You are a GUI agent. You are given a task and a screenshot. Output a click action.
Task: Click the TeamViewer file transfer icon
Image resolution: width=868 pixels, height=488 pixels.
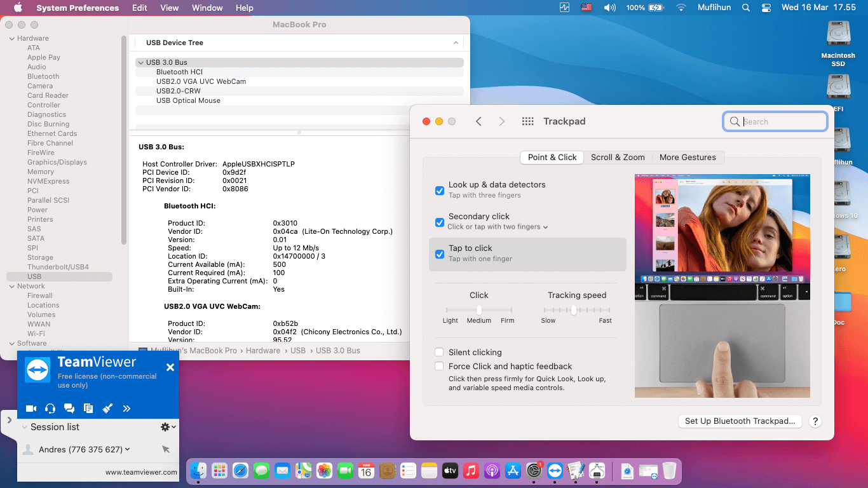(88, 409)
